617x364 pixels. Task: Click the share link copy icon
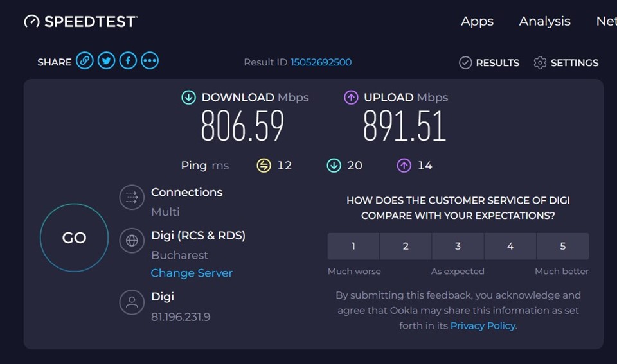[x=85, y=61]
